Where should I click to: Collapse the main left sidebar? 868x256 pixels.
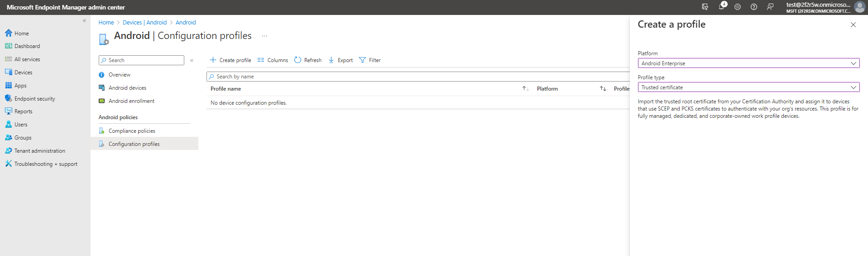tap(84, 21)
